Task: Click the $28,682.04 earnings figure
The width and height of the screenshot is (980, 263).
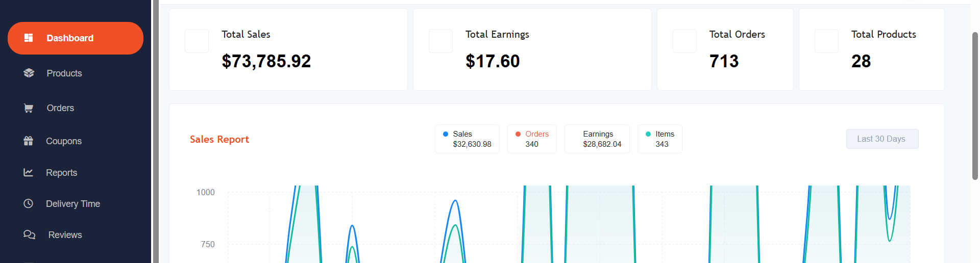Action: tap(602, 144)
